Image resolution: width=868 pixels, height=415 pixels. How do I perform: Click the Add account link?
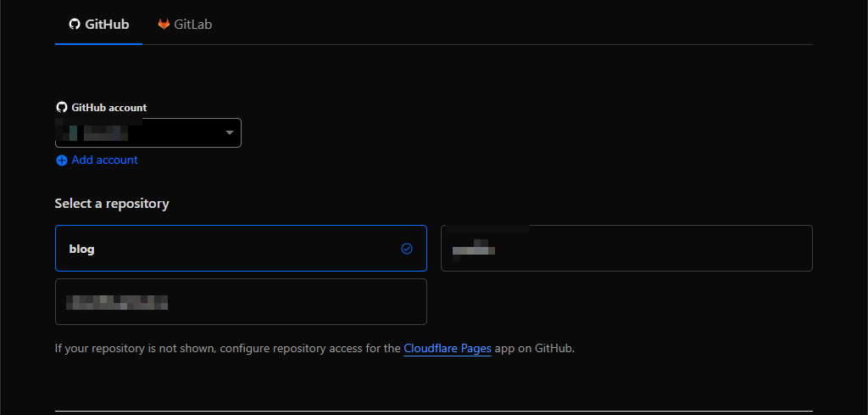click(x=104, y=160)
